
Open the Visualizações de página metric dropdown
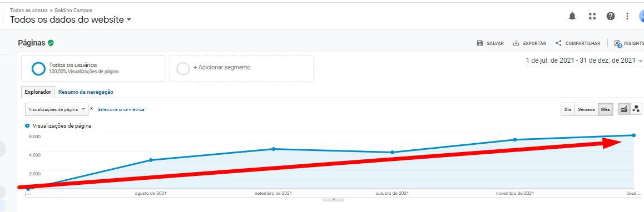57,109
